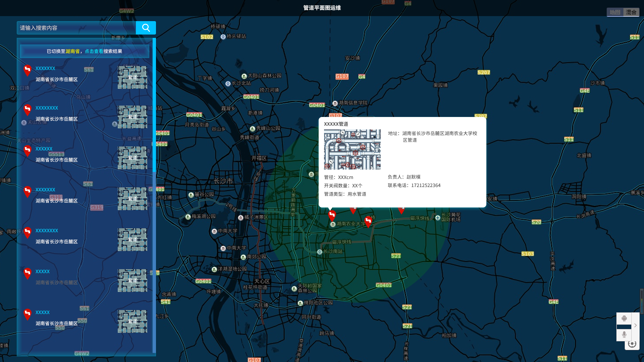Click the 天际岭国家森林公园 icon

294,289
